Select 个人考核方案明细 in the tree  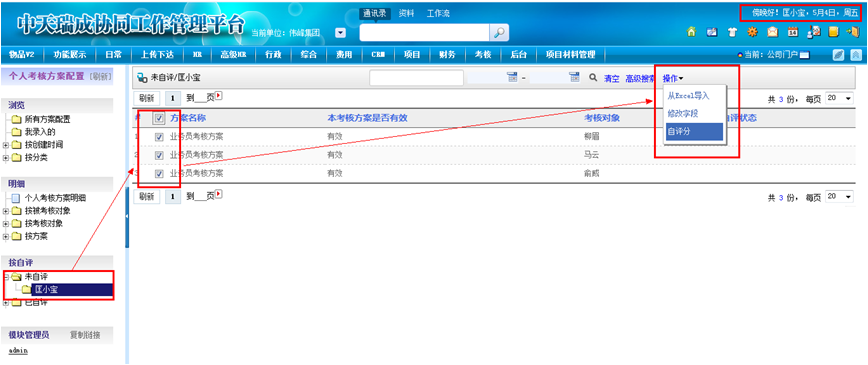pos(55,198)
